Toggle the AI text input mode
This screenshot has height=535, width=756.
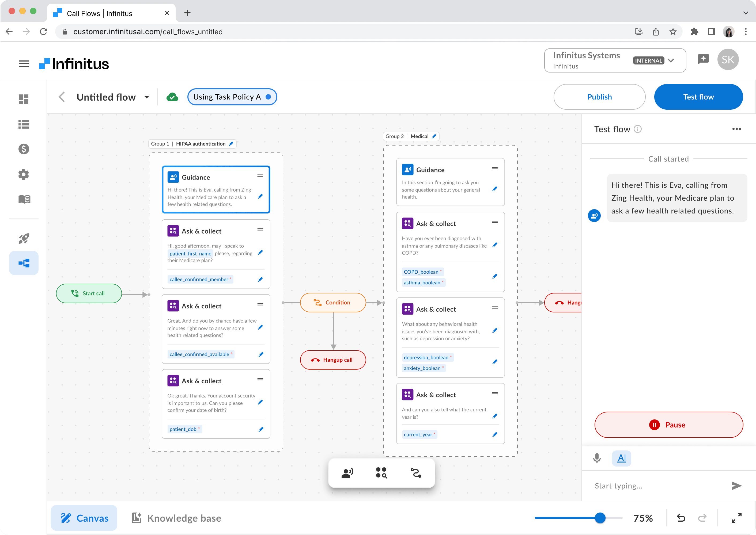tap(622, 458)
